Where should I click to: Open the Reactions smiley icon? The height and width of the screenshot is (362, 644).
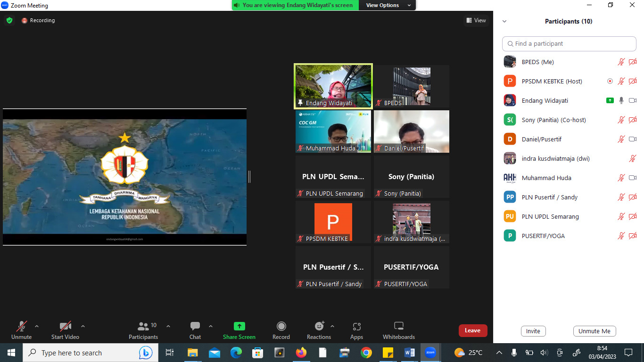tap(319, 326)
